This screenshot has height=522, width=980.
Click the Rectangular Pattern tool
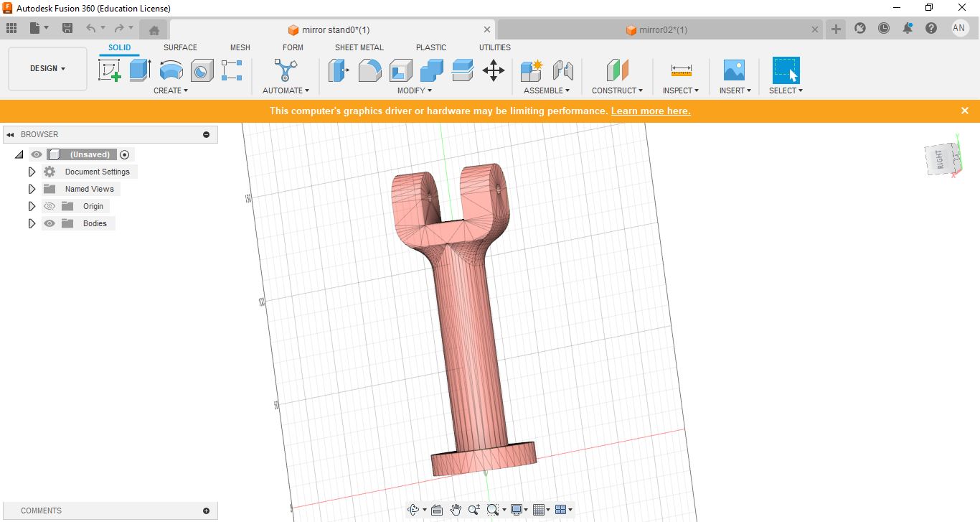(x=232, y=70)
